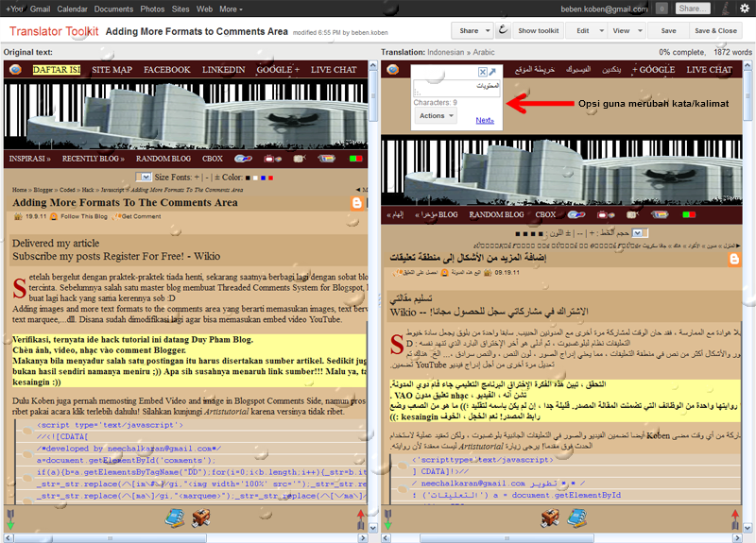This screenshot has height=543, width=756.
Task: Click the orange globe icon in Translation pane
Action: [x=393, y=69]
